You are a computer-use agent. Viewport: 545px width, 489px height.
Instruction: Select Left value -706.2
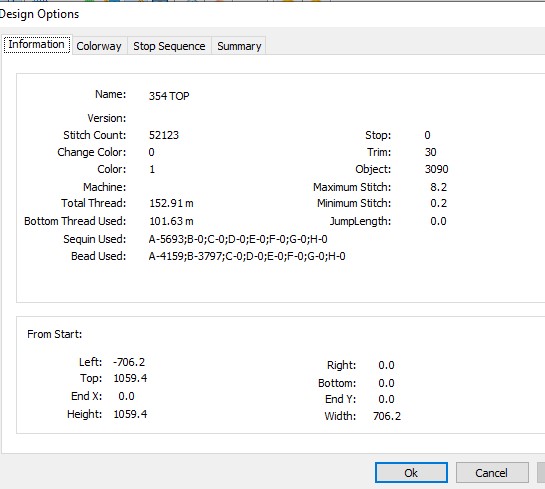(129, 362)
